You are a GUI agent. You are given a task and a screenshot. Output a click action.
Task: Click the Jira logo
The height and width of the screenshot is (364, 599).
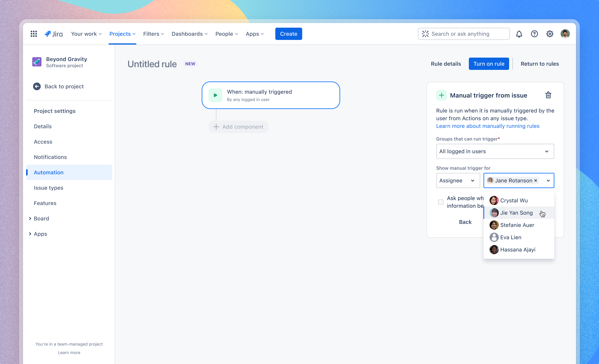[x=54, y=34]
